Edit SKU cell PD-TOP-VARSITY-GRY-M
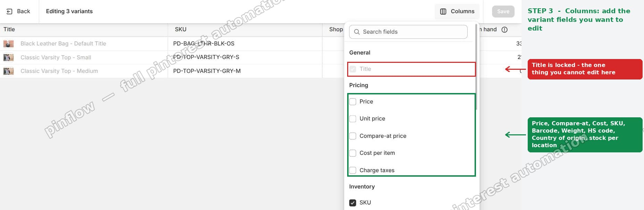644x210 pixels. click(245, 71)
